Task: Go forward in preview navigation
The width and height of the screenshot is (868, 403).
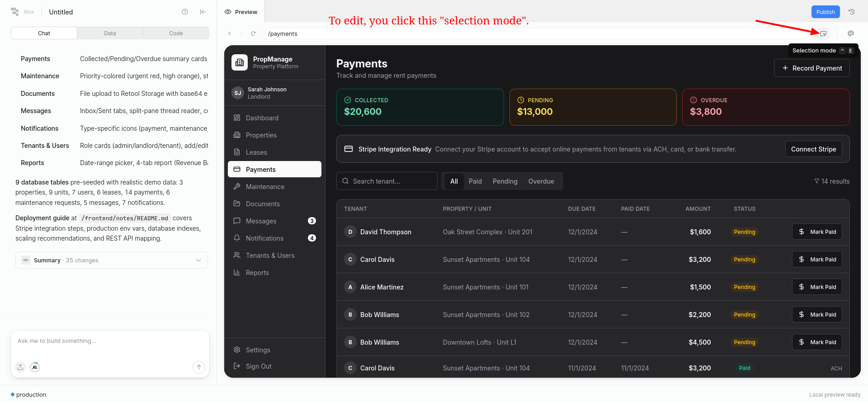Action: [241, 33]
